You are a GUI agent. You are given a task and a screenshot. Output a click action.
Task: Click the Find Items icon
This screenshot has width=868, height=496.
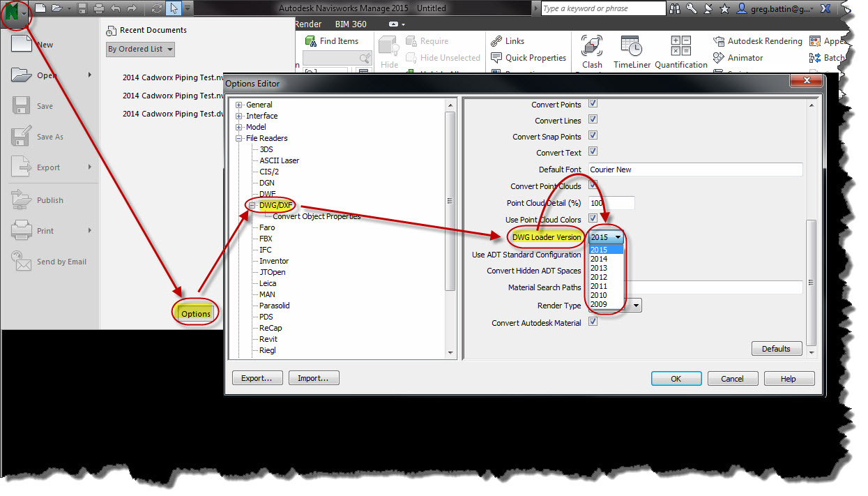pos(310,41)
